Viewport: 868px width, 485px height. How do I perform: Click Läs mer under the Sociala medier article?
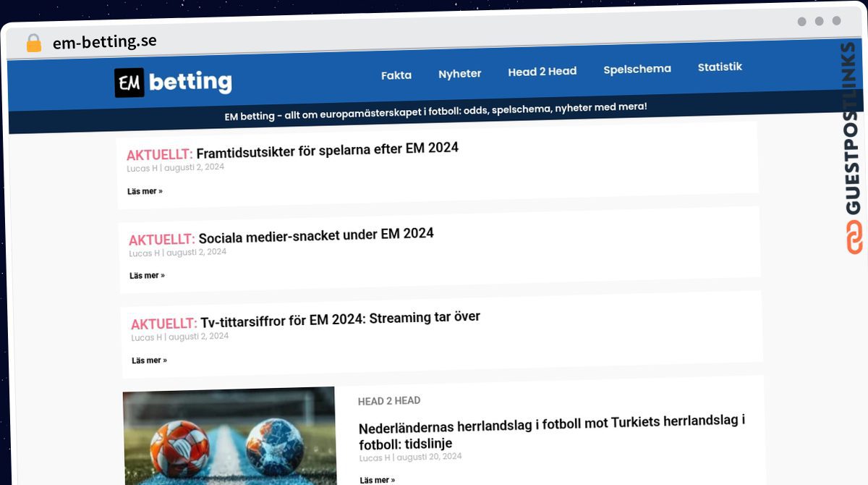pyautogui.click(x=147, y=275)
